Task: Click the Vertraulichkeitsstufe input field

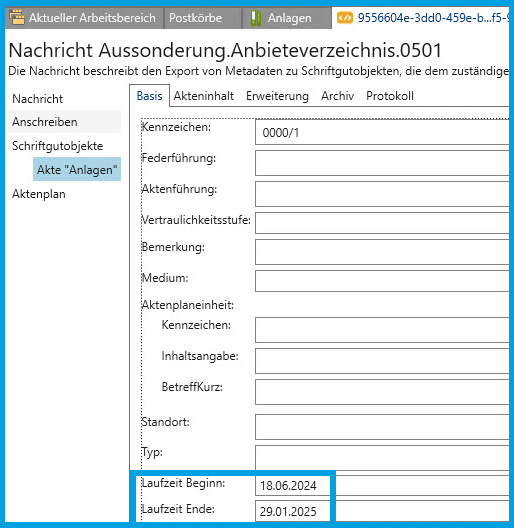Action: (382, 223)
